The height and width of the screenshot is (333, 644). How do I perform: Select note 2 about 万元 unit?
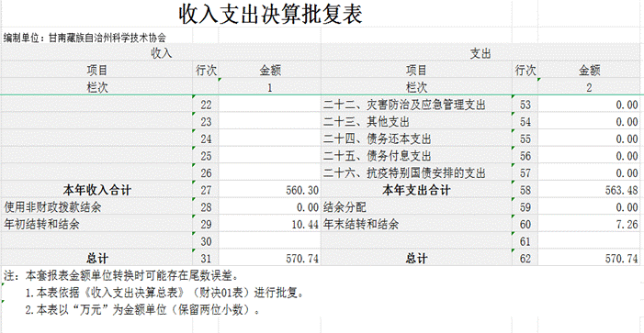point(142,310)
